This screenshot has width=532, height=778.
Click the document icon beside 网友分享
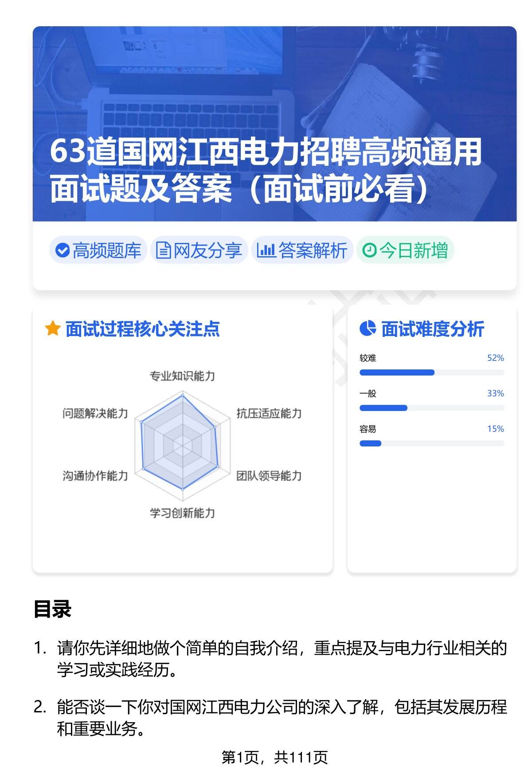coord(164,250)
